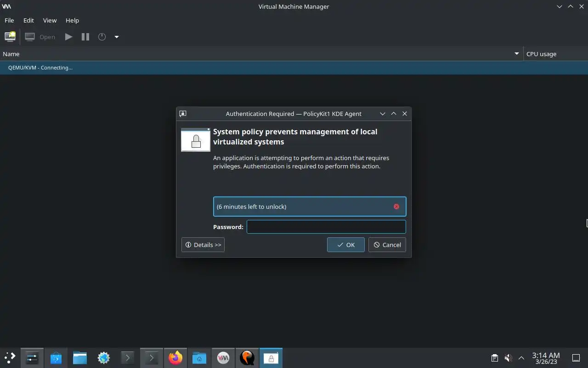This screenshot has width=588, height=368.
Task: Click the Run (play) toolbar button
Action: coord(68,37)
